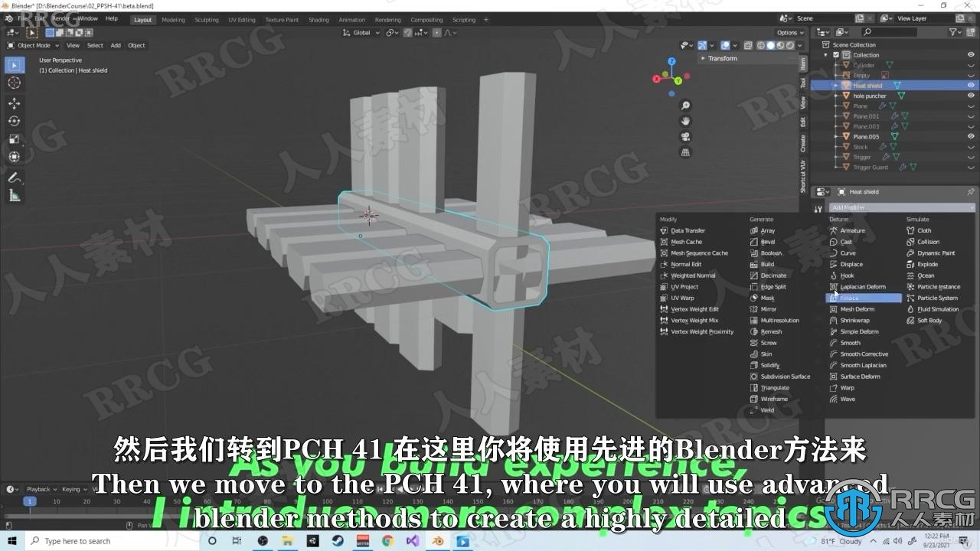
Task: Switch to the Modeling workspace tab
Action: click(x=173, y=20)
